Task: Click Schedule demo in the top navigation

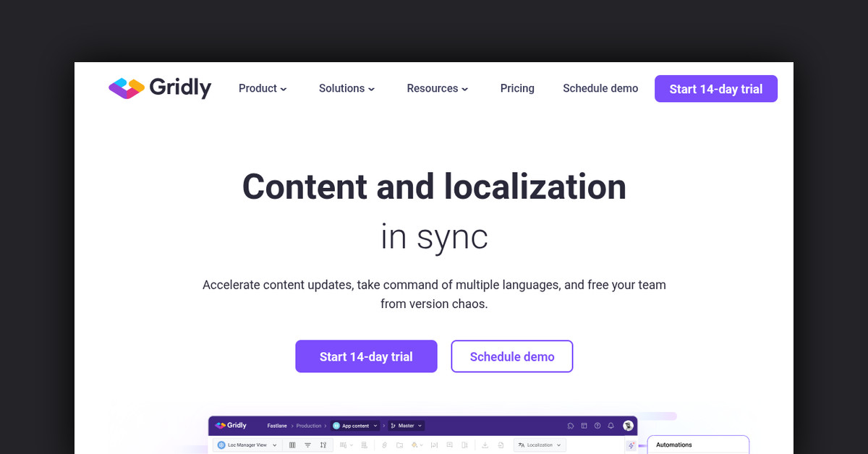Action: tap(600, 88)
